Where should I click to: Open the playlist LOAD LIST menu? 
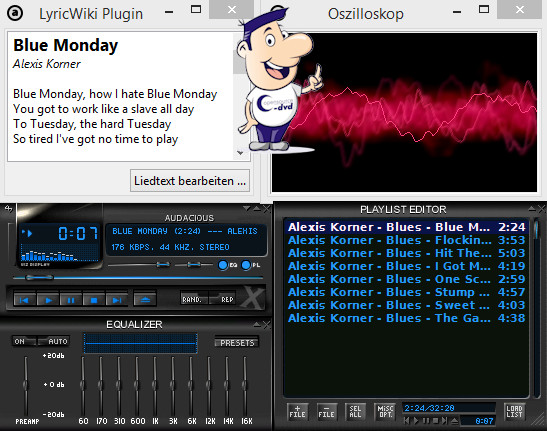(514, 412)
